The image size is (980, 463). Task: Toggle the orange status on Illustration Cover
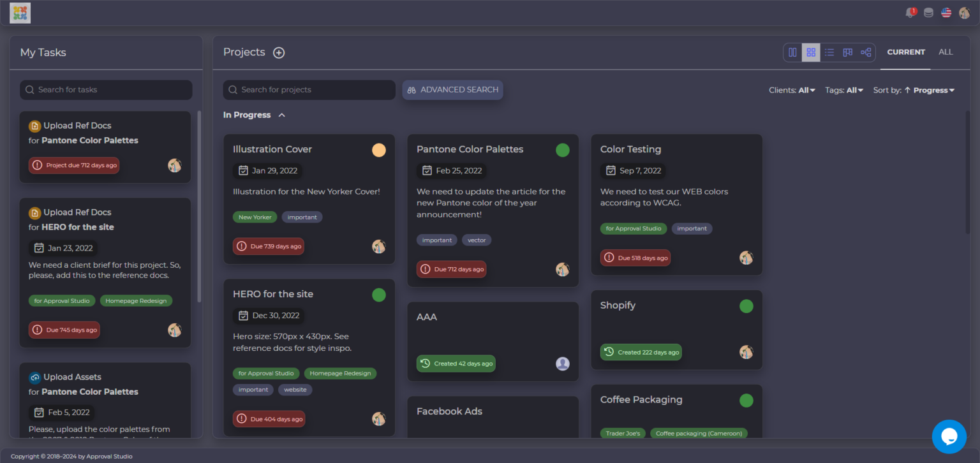coord(378,150)
